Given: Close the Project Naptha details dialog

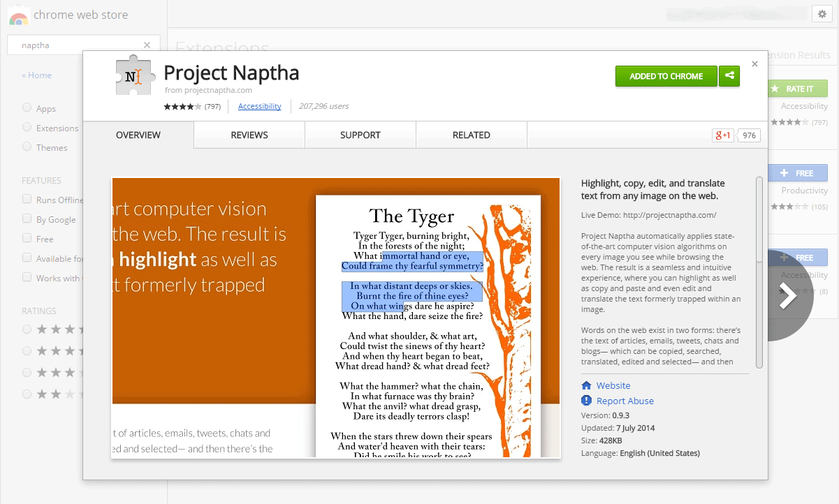Looking at the screenshot, I should [x=754, y=64].
